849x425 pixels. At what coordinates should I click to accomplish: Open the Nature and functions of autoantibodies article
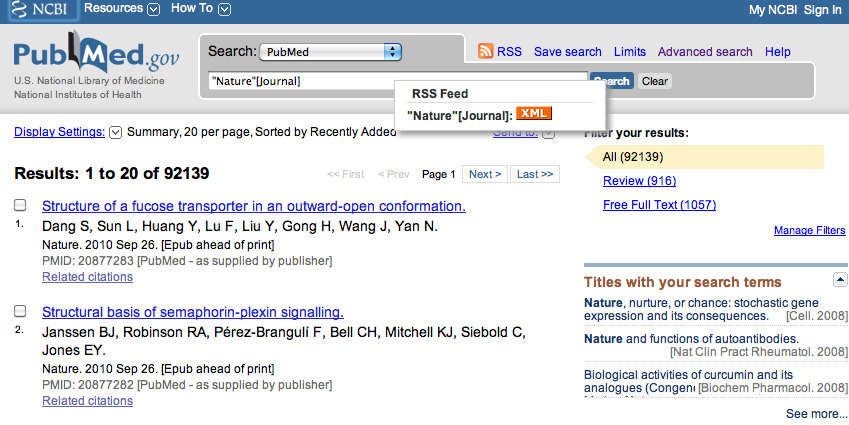(x=691, y=339)
